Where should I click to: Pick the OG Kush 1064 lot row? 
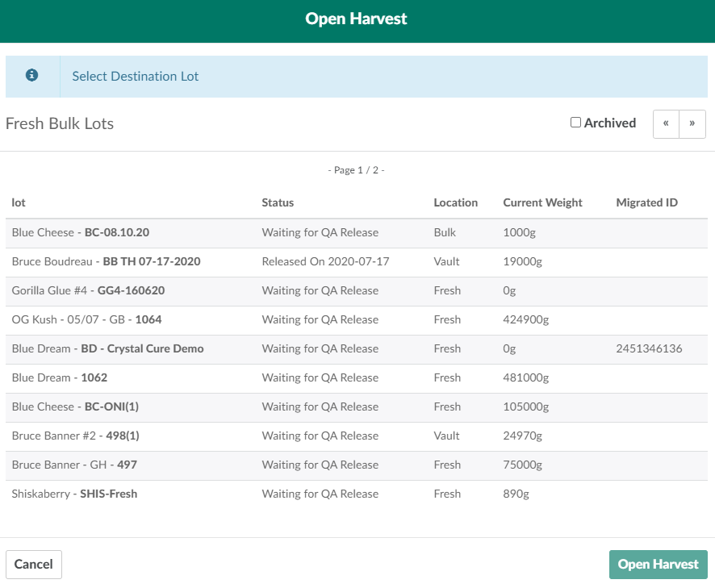(x=86, y=319)
